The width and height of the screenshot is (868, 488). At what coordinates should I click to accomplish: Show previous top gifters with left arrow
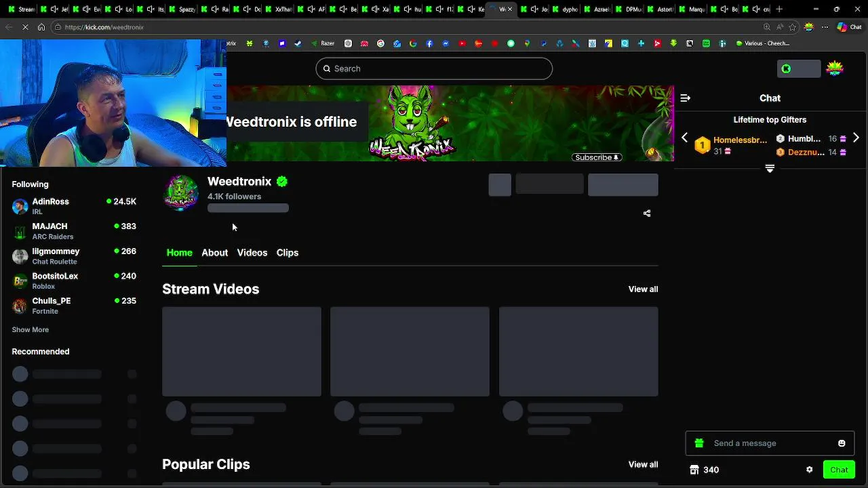pyautogui.click(x=684, y=138)
